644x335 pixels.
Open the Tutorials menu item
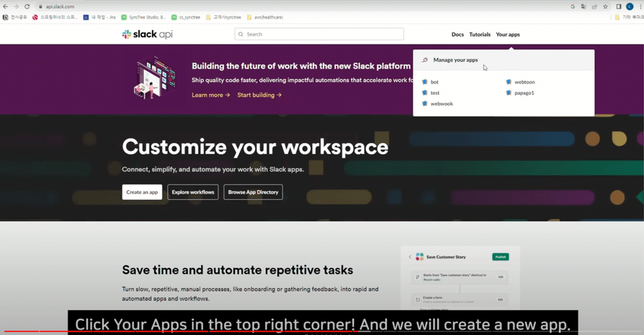coord(480,34)
